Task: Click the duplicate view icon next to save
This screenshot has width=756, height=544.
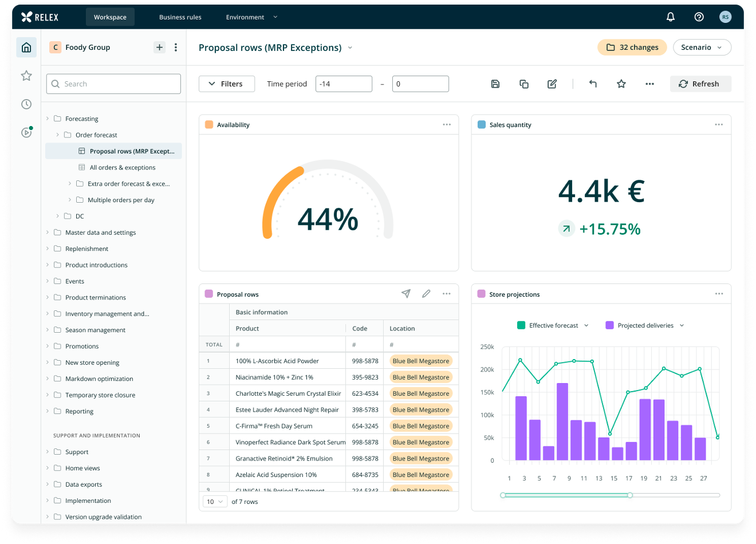Action: (x=523, y=84)
